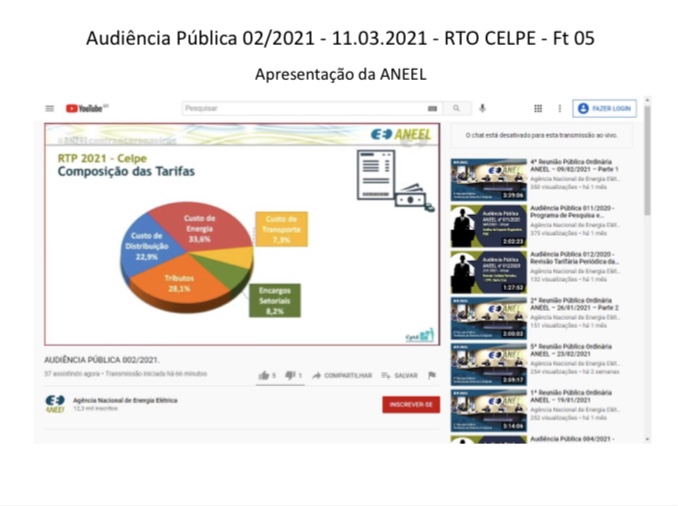Click the YouTube logo to go home
Image resolution: width=678 pixels, height=506 pixels.
point(86,108)
